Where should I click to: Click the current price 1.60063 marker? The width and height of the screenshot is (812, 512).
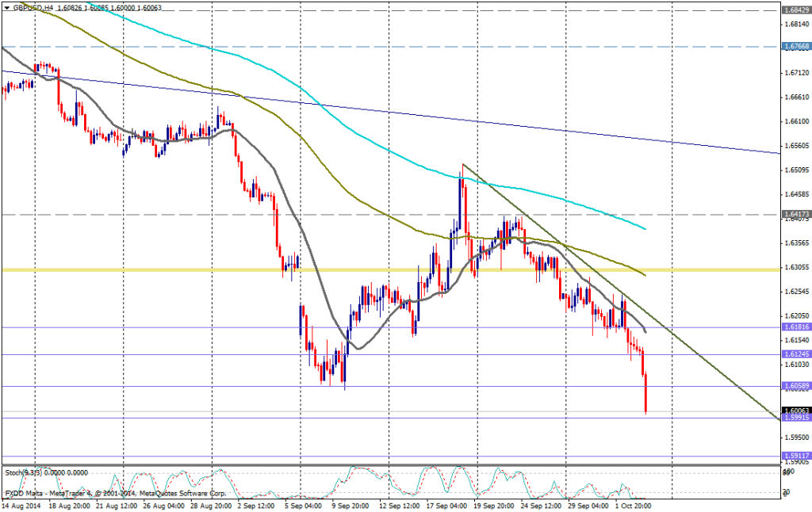(795, 410)
